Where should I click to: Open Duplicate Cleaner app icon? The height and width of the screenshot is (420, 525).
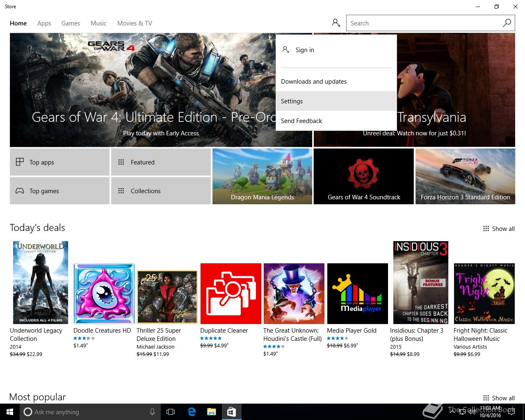point(231,294)
